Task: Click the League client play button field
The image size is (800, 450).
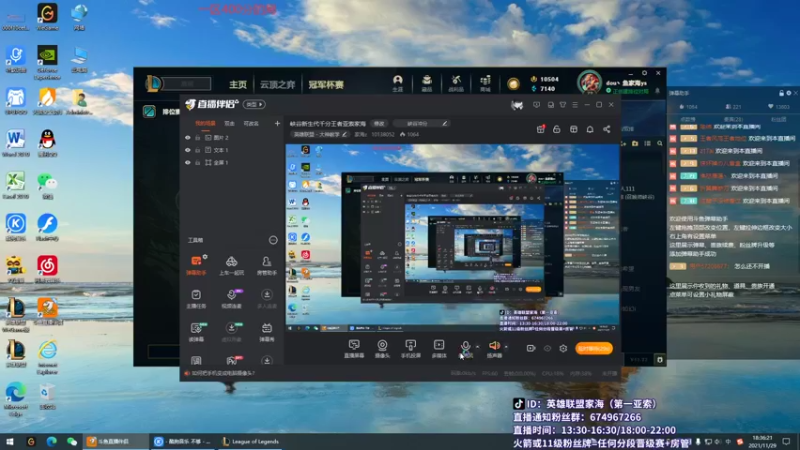Action: tap(187, 83)
